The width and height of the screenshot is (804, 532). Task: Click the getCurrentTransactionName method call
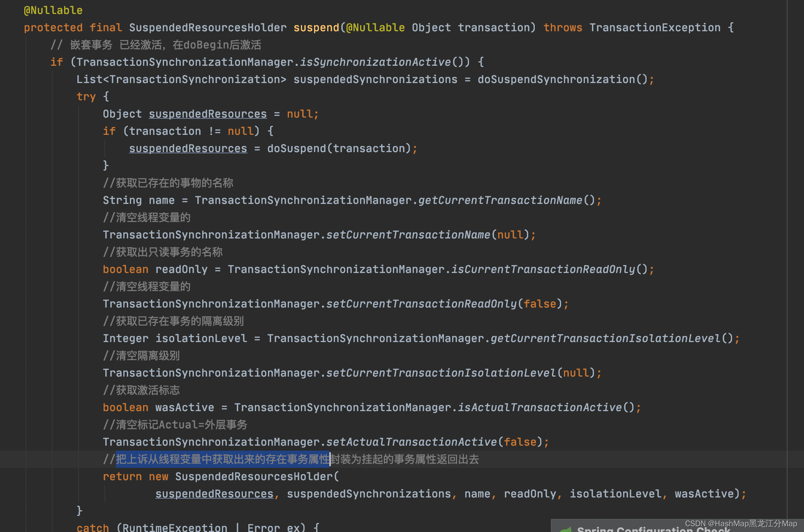(x=500, y=200)
